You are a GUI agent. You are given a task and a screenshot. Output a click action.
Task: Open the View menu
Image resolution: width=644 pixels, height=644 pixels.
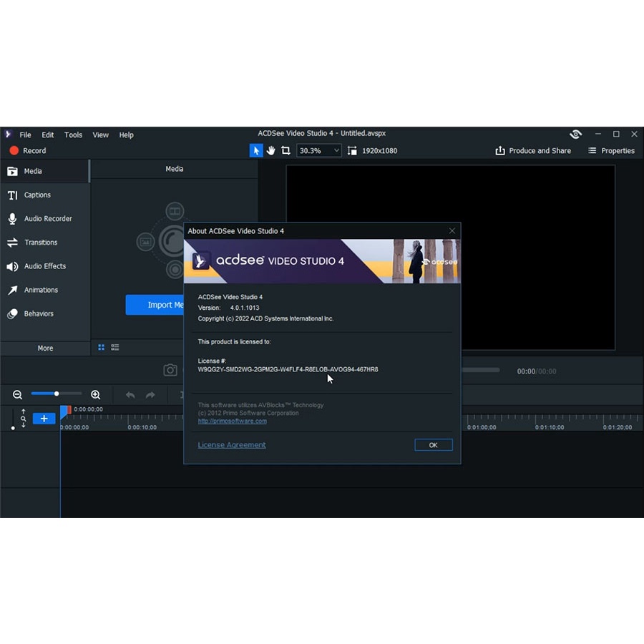tap(101, 135)
